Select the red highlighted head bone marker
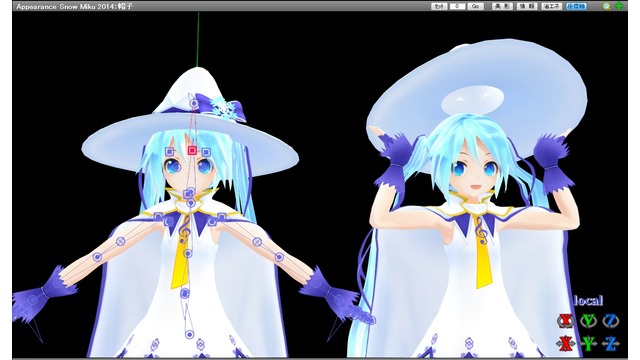Screen dimensions: 640x360 [192, 151]
